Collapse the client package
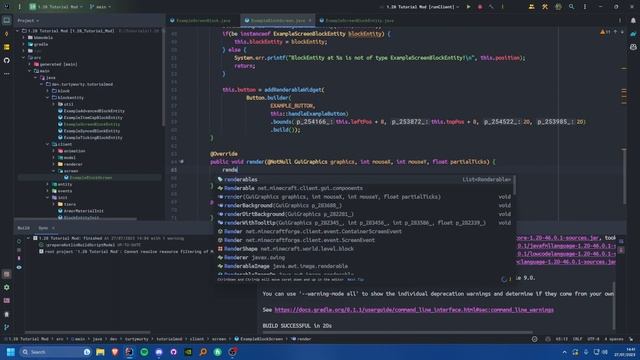The image size is (640, 360). click(x=48, y=144)
